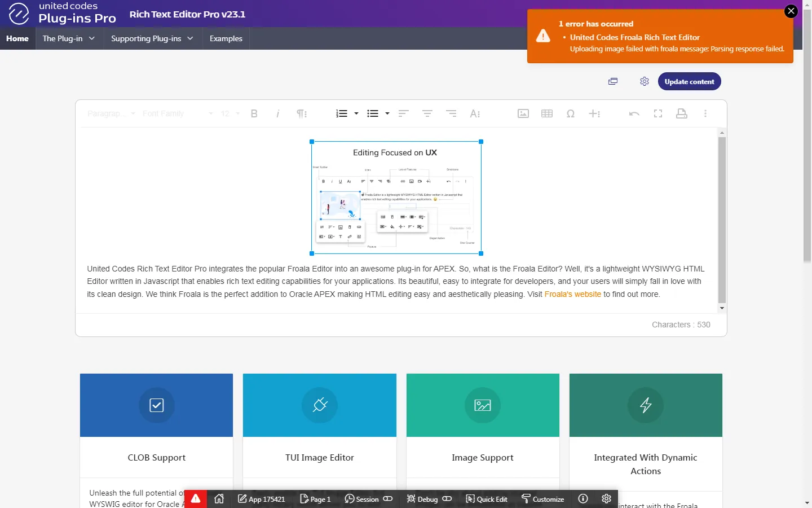Expand the unordered list dropdown arrow
The width and height of the screenshot is (812, 508).
387,113
